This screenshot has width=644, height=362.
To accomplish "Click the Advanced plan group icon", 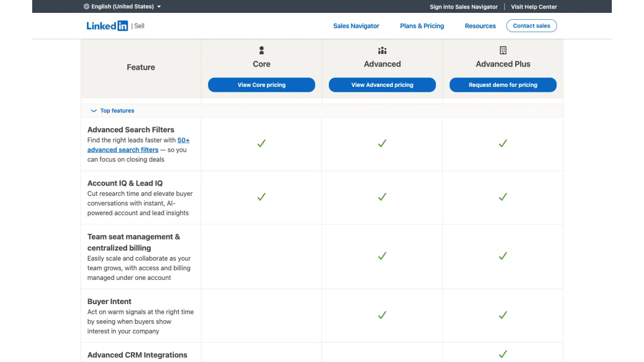I will pyautogui.click(x=382, y=50).
